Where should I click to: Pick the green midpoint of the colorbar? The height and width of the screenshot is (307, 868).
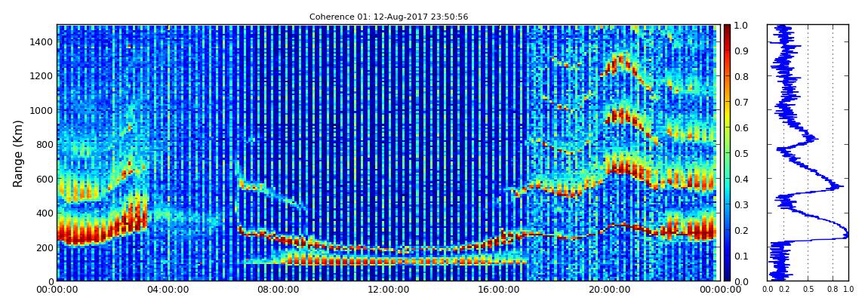tap(728, 153)
